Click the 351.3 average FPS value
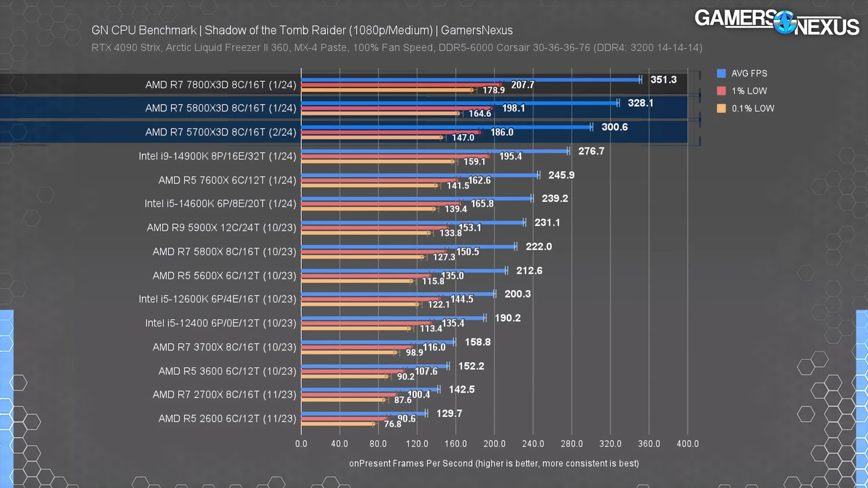Screen dimensions: 868x488 [x=663, y=80]
